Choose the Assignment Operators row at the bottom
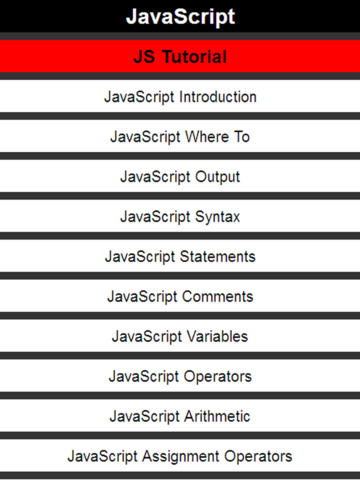 180,456
